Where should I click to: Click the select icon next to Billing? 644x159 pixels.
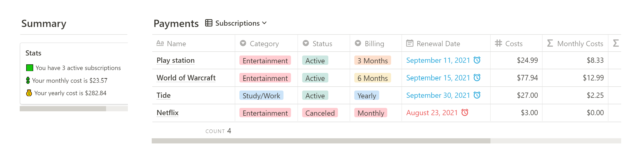click(x=358, y=43)
